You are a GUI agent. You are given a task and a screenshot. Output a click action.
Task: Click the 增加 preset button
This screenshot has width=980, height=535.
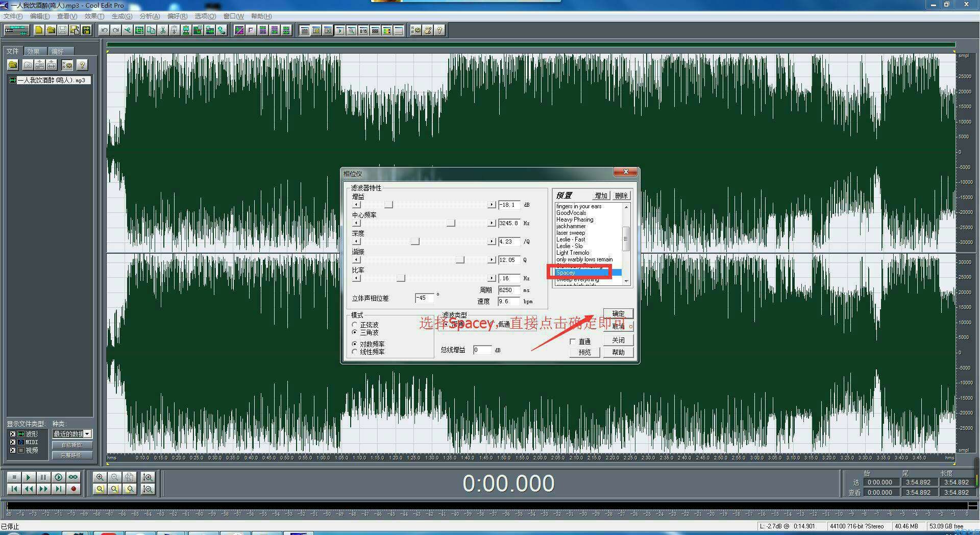[x=601, y=196]
